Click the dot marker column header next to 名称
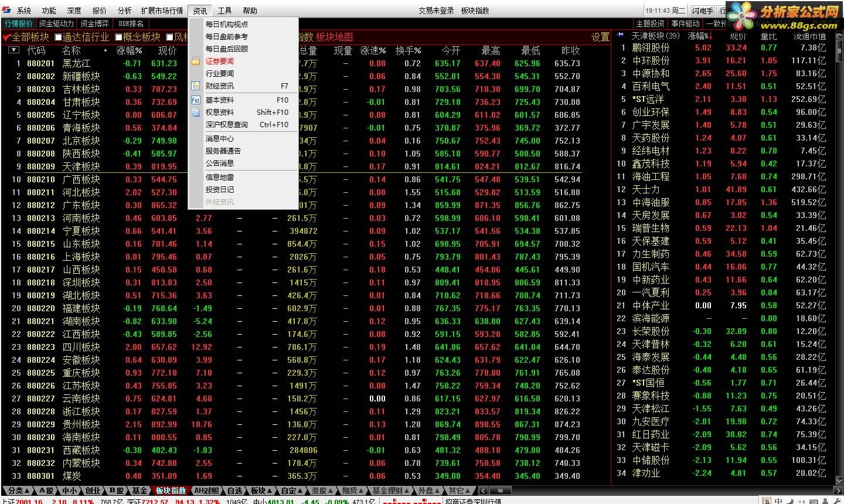The image size is (844, 504). 105,51
